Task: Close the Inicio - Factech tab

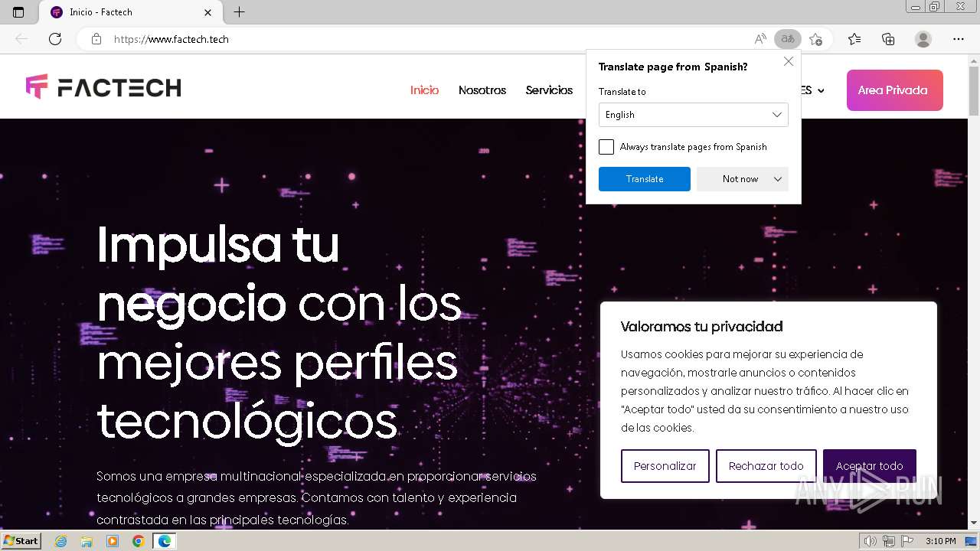Action: coord(208,12)
